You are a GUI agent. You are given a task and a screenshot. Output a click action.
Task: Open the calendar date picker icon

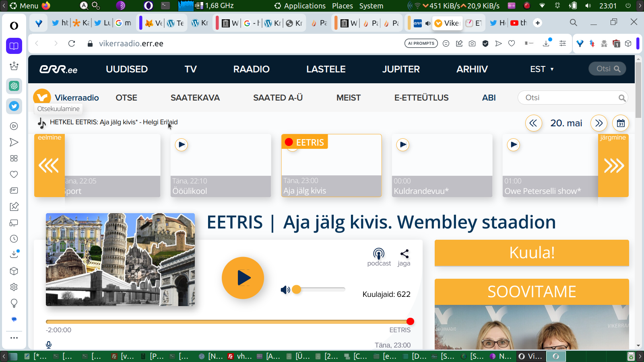621,123
